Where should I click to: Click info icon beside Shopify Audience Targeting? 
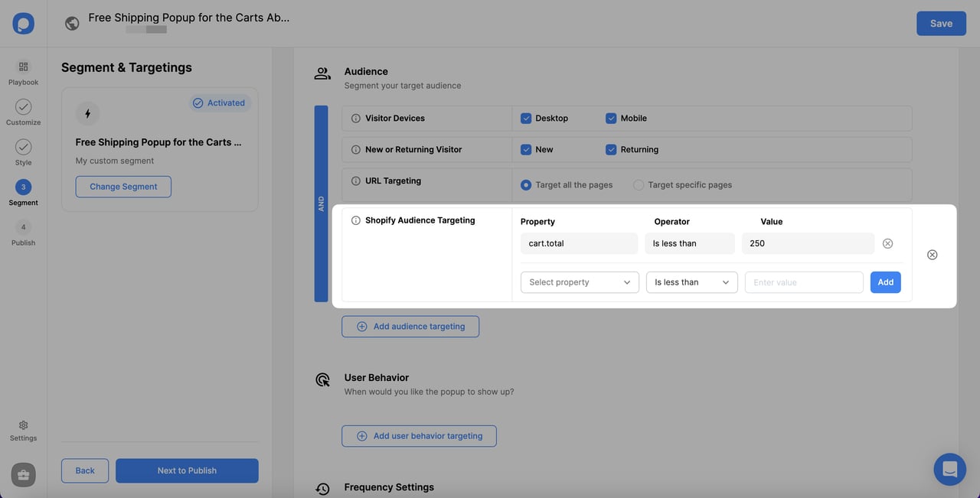coord(355,220)
